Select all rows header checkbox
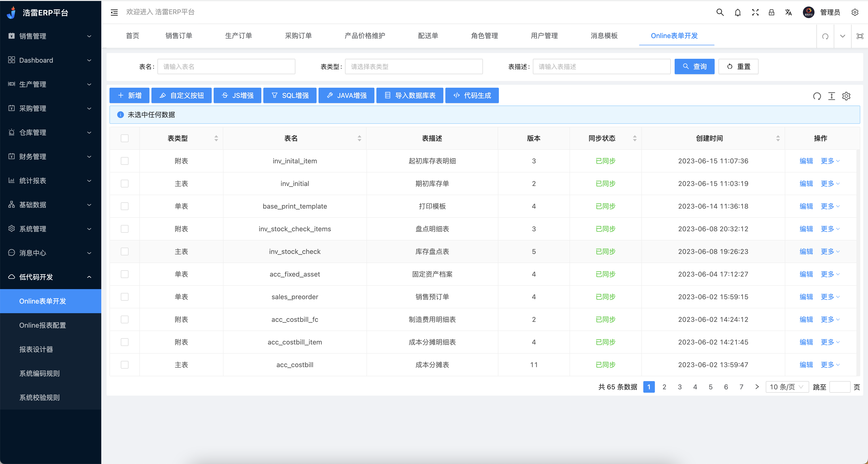This screenshot has height=464, width=868. point(125,138)
